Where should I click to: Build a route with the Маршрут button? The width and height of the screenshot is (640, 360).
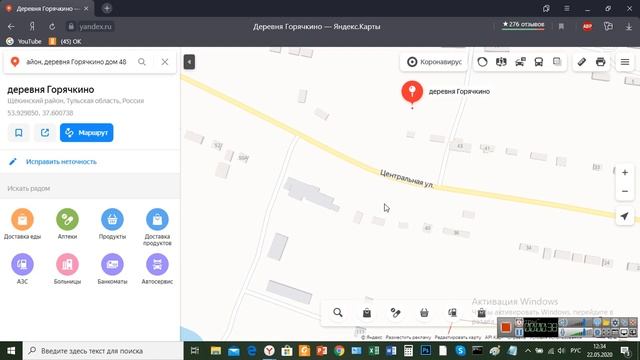pyautogui.click(x=87, y=133)
